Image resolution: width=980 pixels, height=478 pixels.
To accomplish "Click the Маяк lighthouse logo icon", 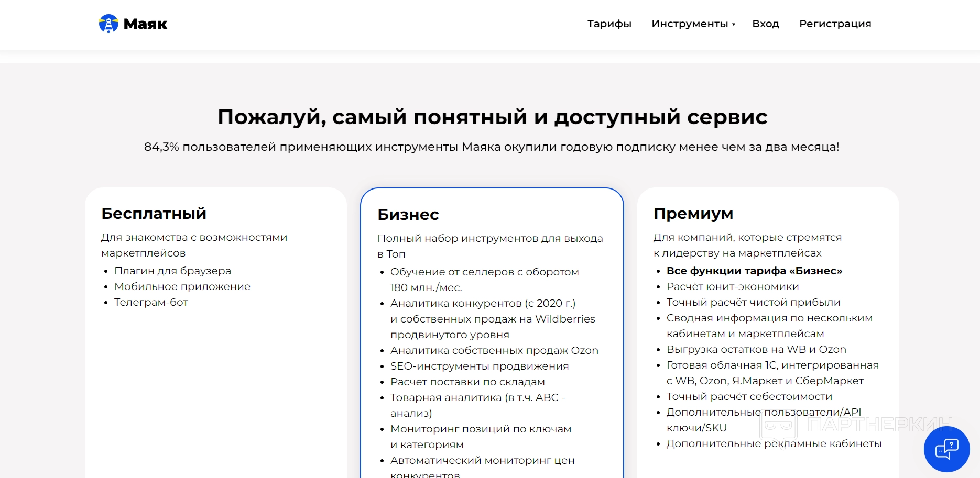I will click(x=108, y=24).
